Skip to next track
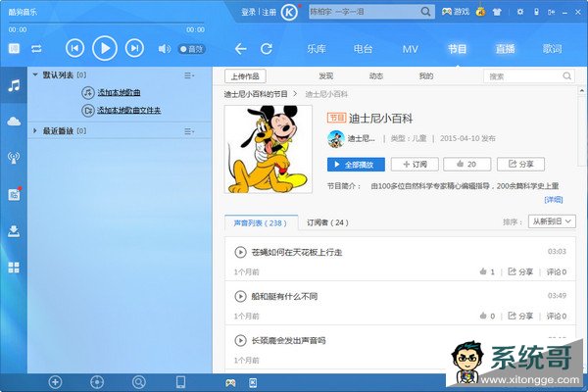The height and width of the screenshot is (392, 588). [x=134, y=48]
